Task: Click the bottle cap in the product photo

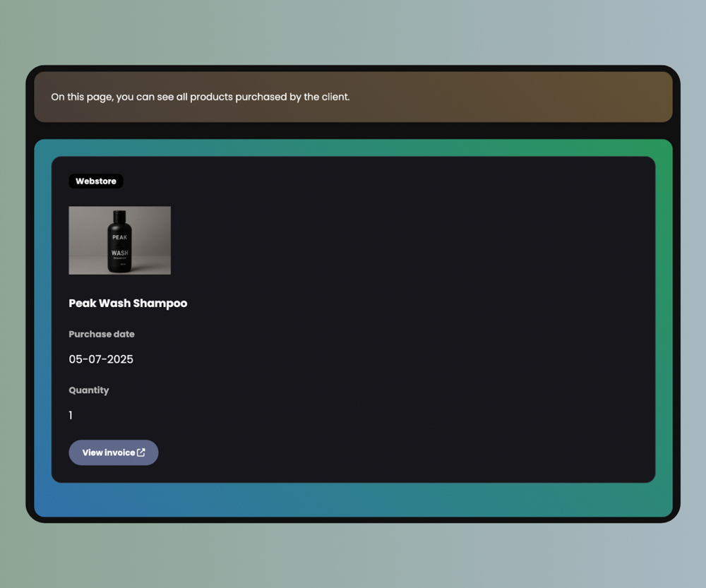Action: click(119, 215)
